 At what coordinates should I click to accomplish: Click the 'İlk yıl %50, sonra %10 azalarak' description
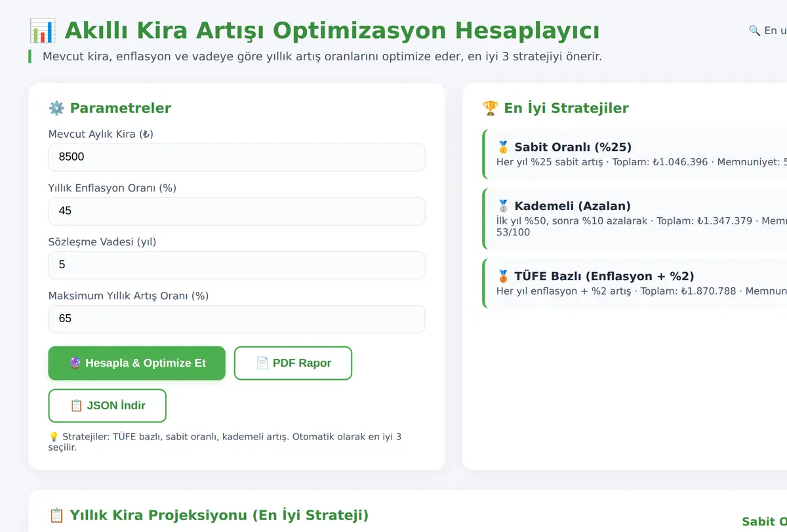pos(572,220)
